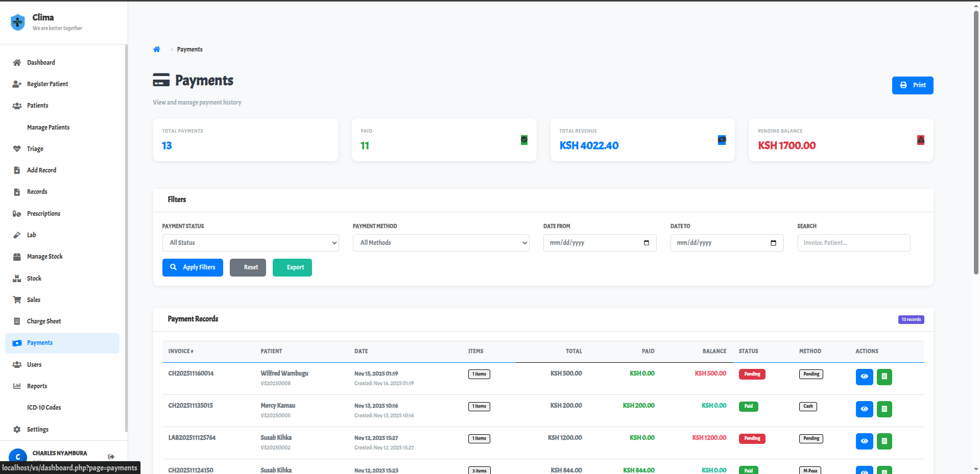980x474 pixels.
Task: Click inside the Invoice, Patient search field
Action: [x=853, y=242]
